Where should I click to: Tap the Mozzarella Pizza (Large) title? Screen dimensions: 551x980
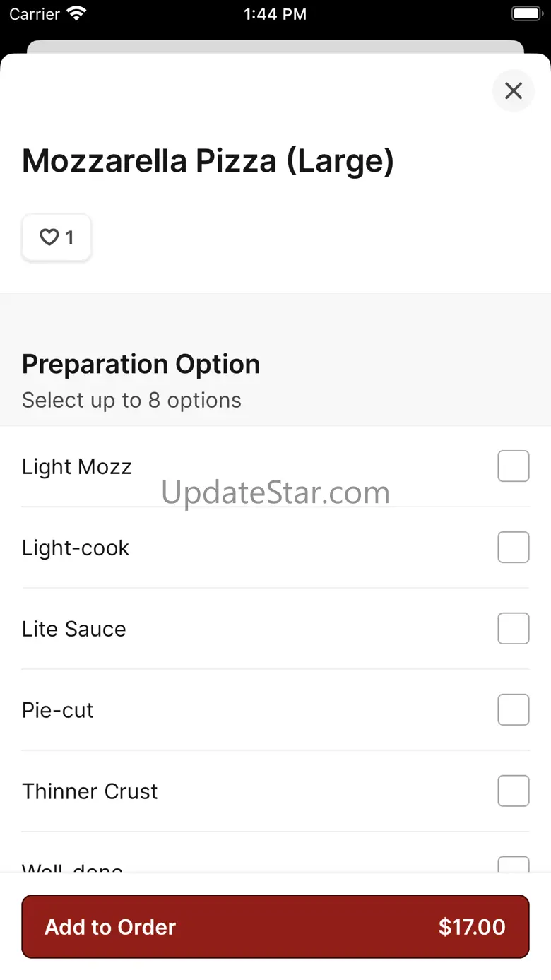click(208, 161)
